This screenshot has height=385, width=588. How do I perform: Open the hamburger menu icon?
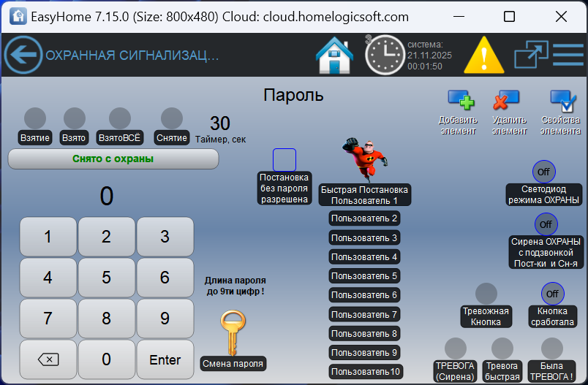568,55
